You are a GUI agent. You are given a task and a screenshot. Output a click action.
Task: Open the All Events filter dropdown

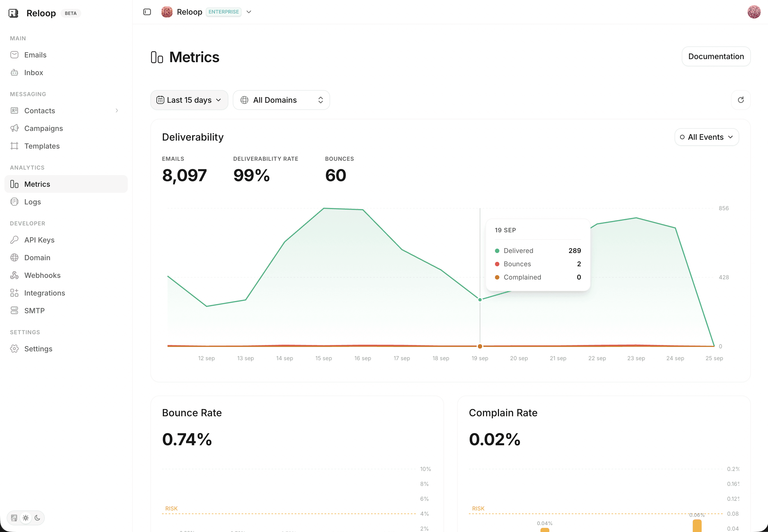coord(707,137)
